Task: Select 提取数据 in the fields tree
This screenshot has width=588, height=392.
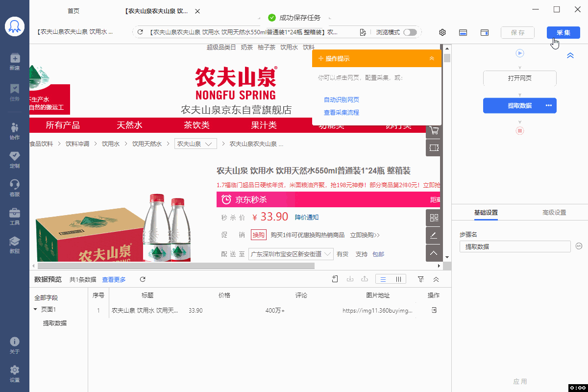Action: tap(55, 323)
